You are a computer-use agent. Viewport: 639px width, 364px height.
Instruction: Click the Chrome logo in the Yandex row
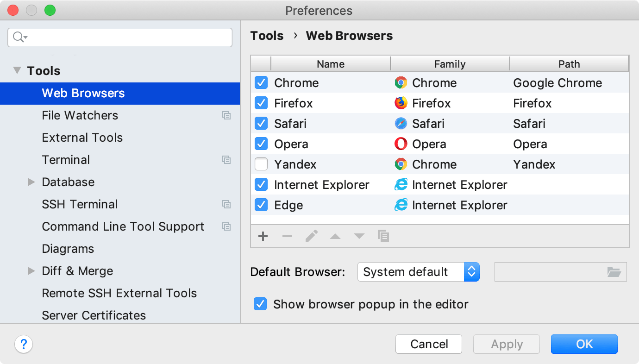(x=401, y=164)
